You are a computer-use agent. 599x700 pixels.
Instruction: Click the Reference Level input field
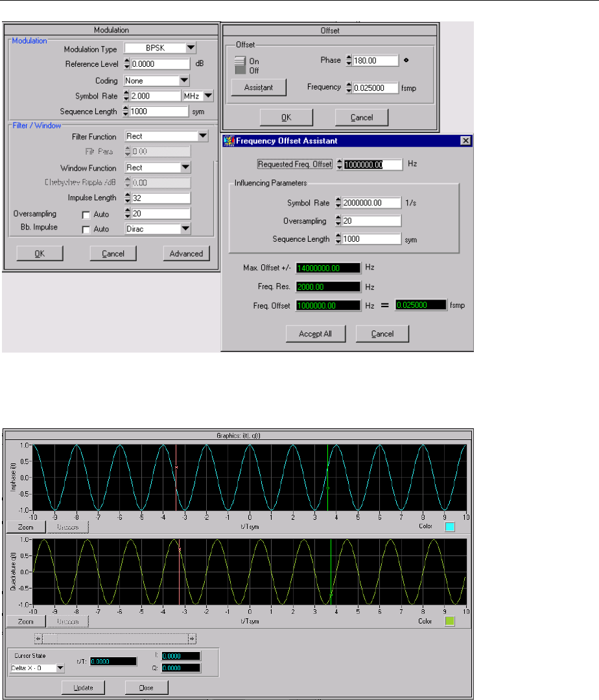coord(160,64)
